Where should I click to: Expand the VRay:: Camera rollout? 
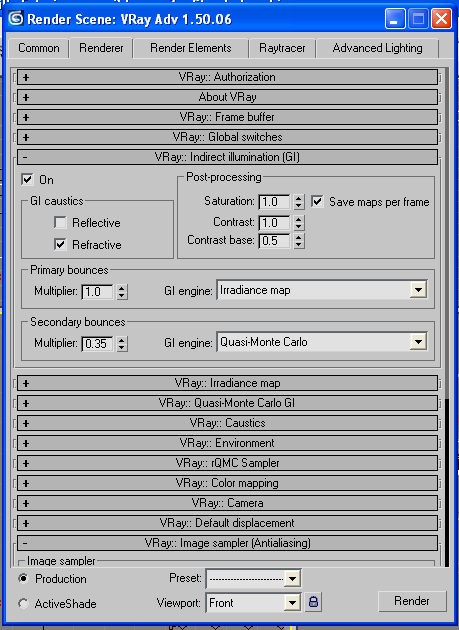click(x=227, y=503)
